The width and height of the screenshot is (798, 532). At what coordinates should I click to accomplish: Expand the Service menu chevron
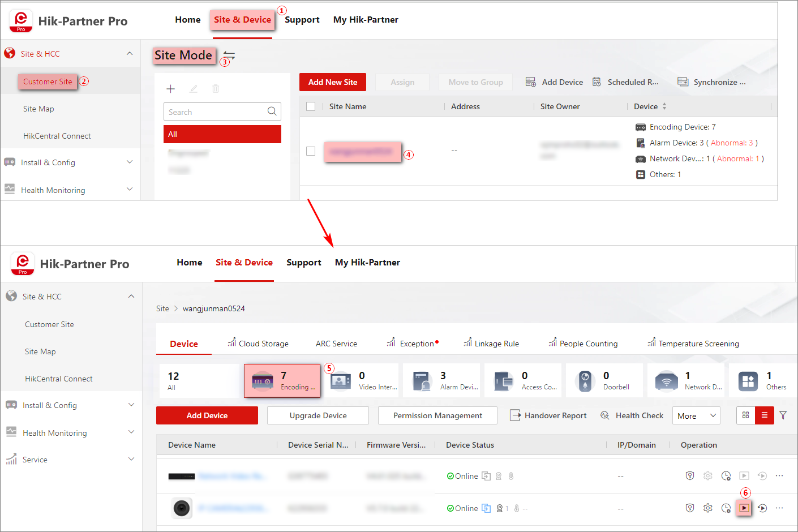(x=131, y=459)
